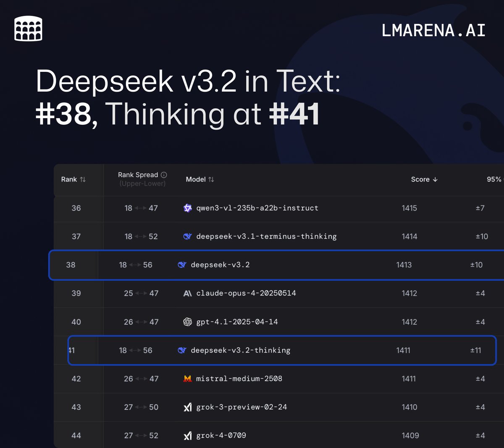This screenshot has height=448, width=504.
Task: Select rank spread 18–56 in deepseek-v3.2 row
Action: coord(136,265)
